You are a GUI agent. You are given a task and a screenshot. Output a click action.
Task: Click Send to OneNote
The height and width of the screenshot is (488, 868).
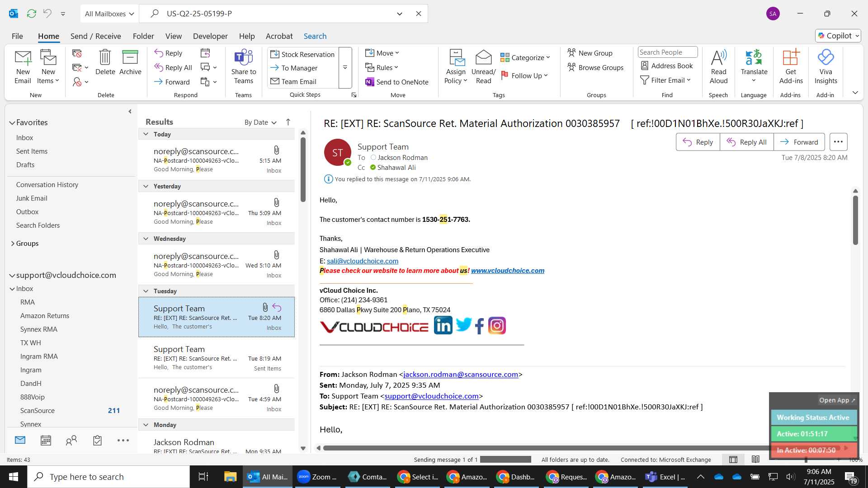point(396,82)
